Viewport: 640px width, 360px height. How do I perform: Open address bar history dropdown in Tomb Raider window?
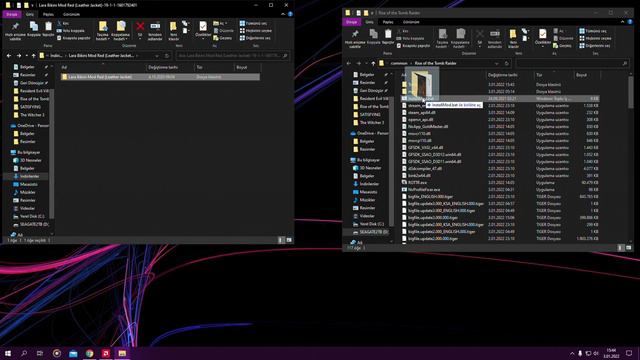pyautogui.click(x=496, y=63)
